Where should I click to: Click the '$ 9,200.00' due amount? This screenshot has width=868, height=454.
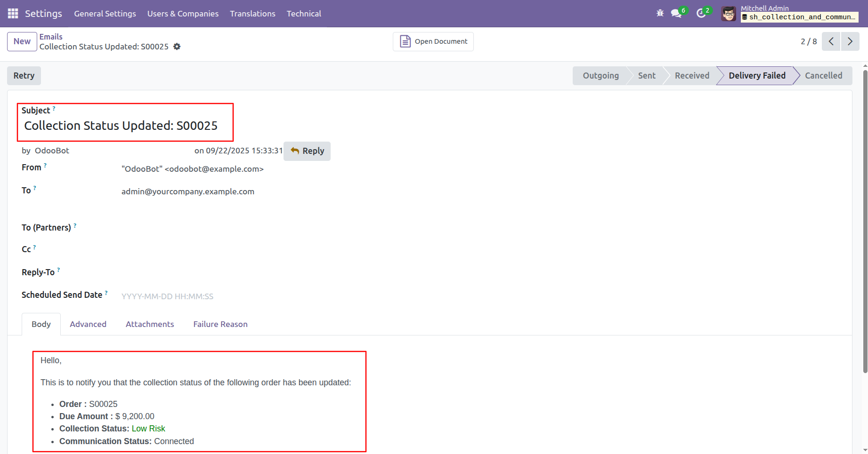(135, 416)
